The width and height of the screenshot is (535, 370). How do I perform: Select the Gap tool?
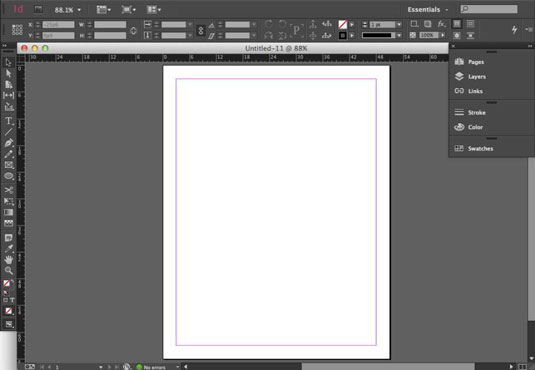pos(9,96)
